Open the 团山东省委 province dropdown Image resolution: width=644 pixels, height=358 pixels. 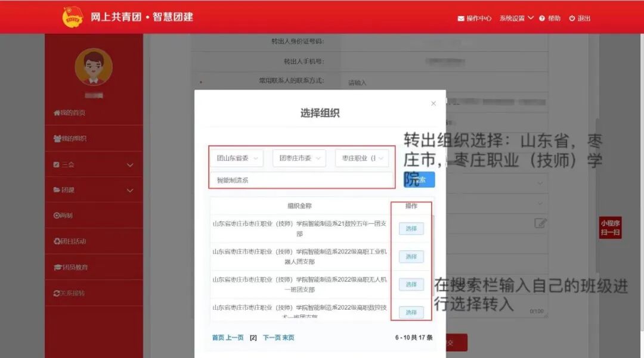coord(237,158)
